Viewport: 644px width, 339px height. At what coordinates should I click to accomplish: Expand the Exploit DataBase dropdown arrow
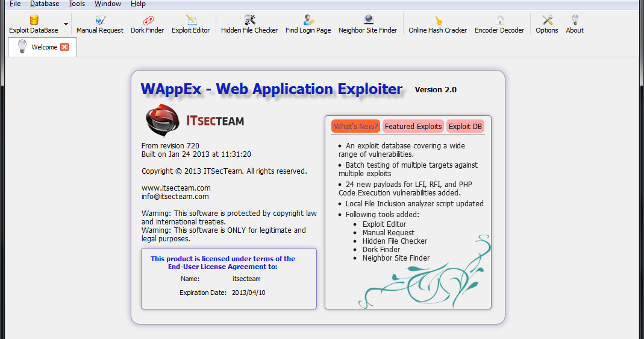[x=66, y=24]
